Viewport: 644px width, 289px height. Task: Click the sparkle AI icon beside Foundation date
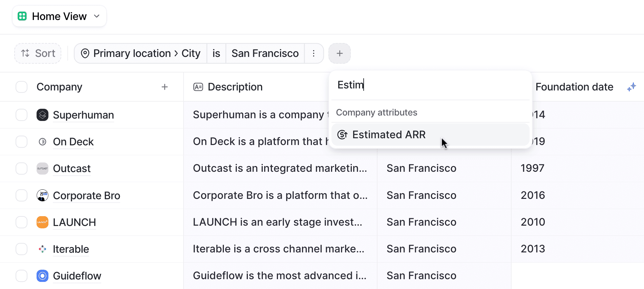[631, 87]
